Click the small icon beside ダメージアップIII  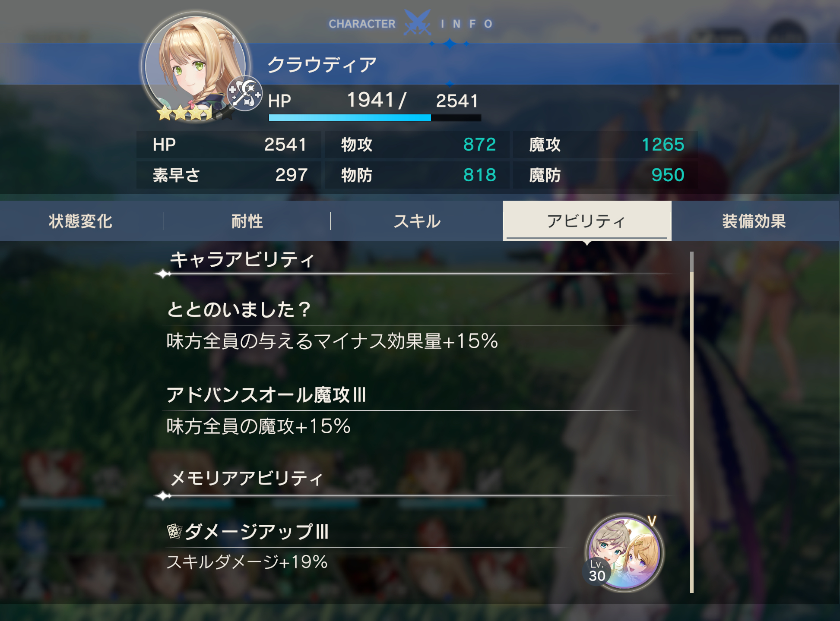174,531
